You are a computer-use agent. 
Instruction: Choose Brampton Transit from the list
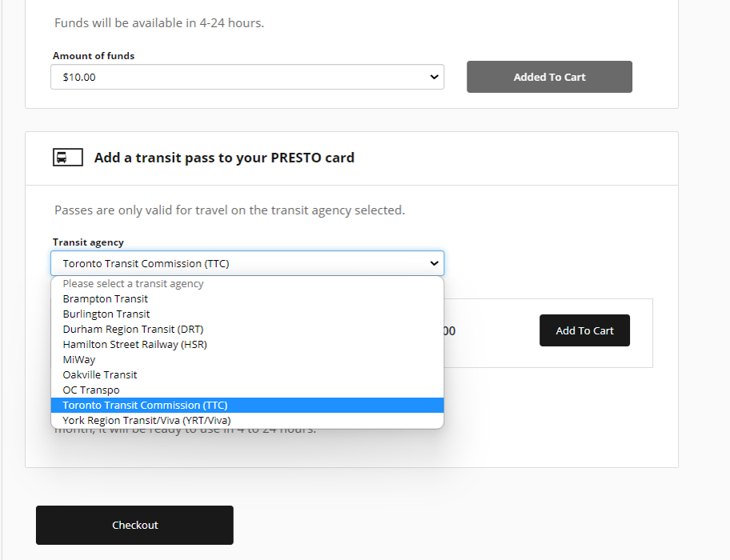pos(247,299)
